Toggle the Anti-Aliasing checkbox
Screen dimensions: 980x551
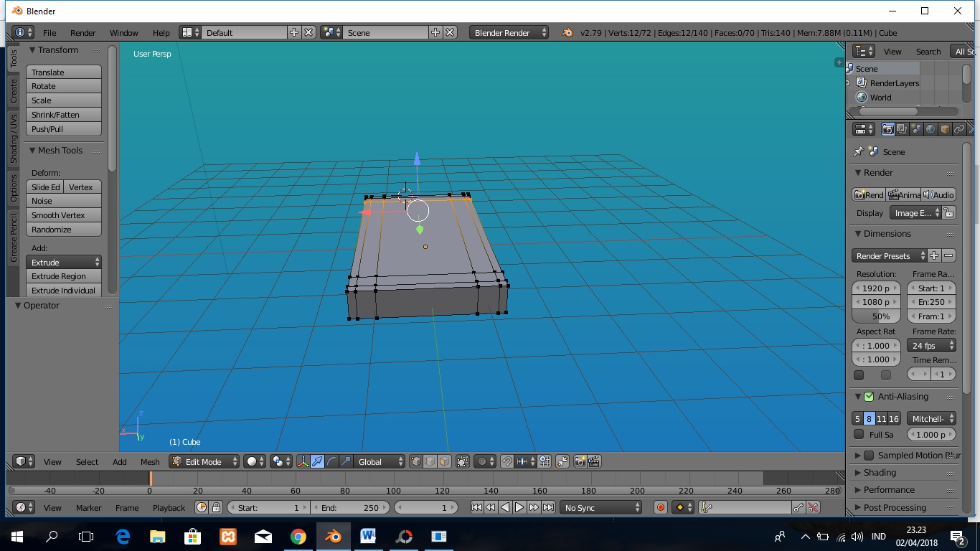pyautogui.click(x=869, y=397)
